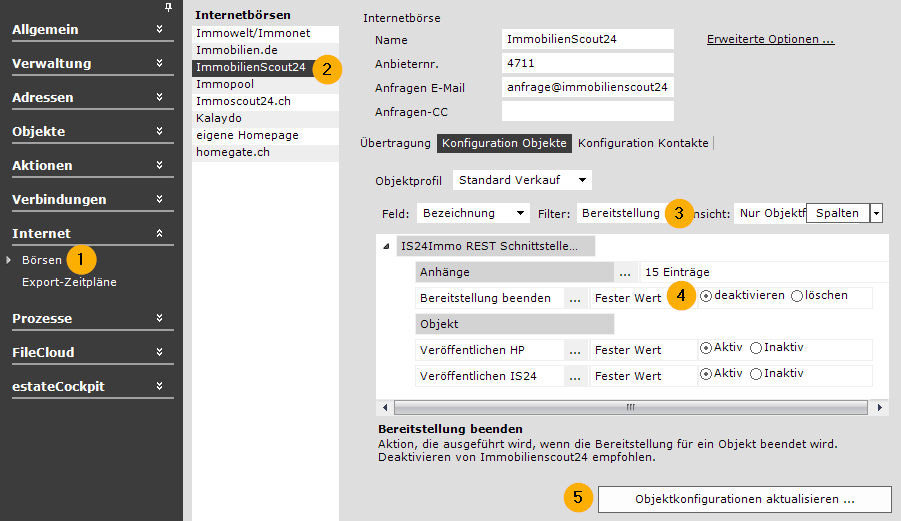Click the Spalten dropdown arrow
This screenshot has height=521, width=901.
[877, 213]
